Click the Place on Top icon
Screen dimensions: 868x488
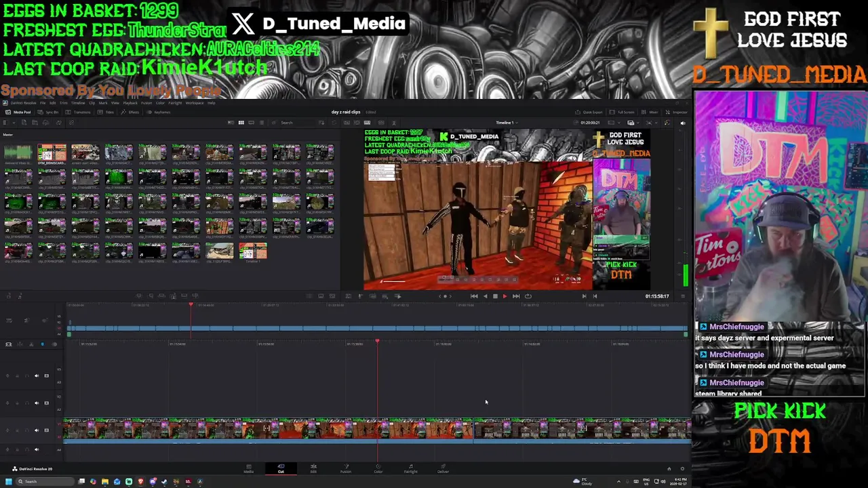pos(184,296)
